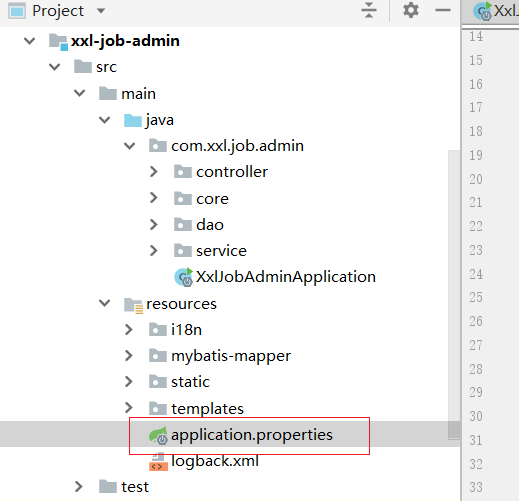The width and height of the screenshot is (519, 501).
Task: Click line number 24 in editor gutter
Action: pos(476,274)
